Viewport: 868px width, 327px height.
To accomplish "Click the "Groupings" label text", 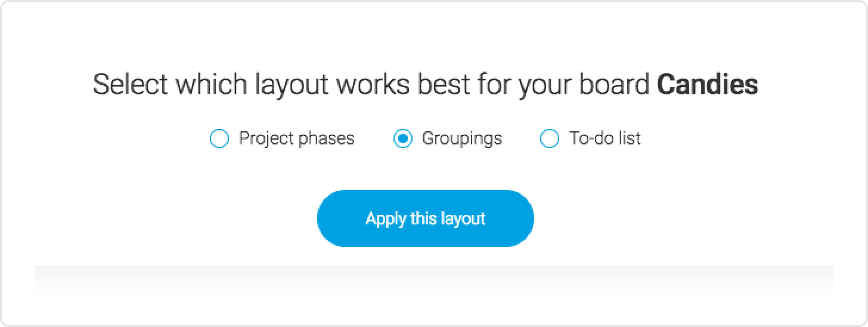I will 461,138.
